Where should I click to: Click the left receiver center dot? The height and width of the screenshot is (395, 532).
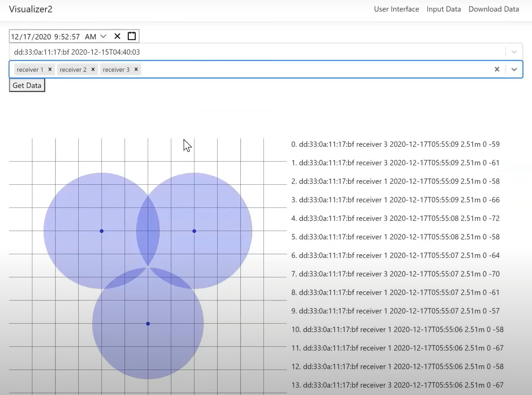(x=101, y=231)
